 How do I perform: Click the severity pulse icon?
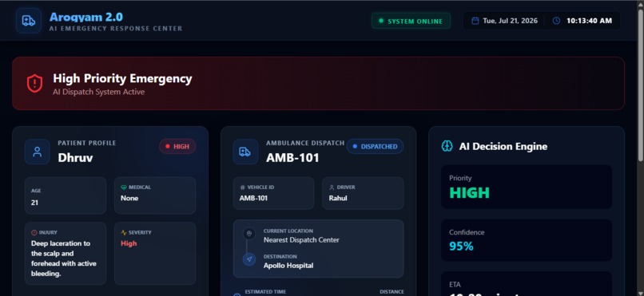point(124,232)
